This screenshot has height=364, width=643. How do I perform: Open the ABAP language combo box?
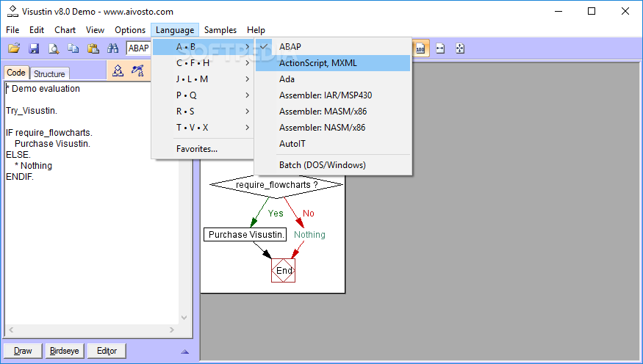point(139,48)
